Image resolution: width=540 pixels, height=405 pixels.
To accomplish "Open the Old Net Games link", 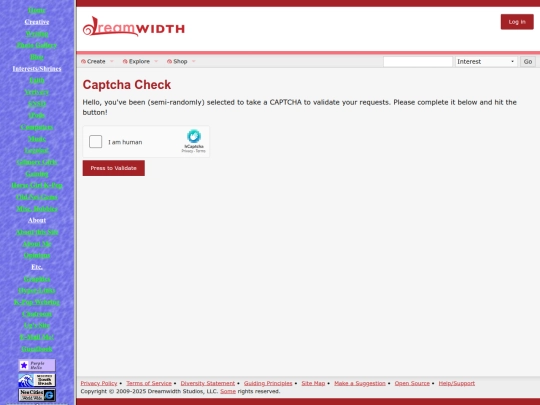I will pos(37,197).
